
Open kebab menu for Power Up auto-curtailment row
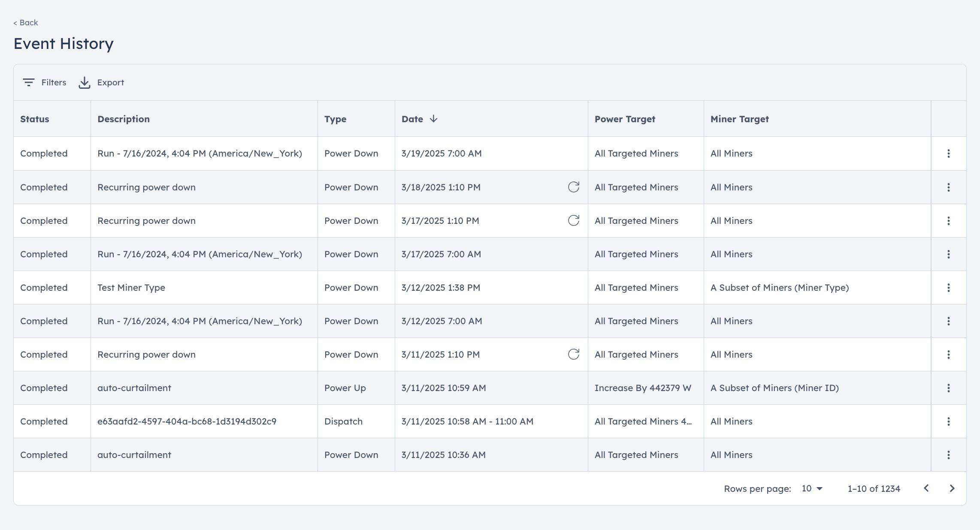point(949,388)
